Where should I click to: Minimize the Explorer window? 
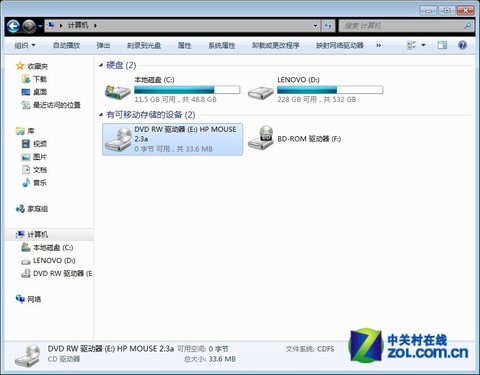pos(428,11)
